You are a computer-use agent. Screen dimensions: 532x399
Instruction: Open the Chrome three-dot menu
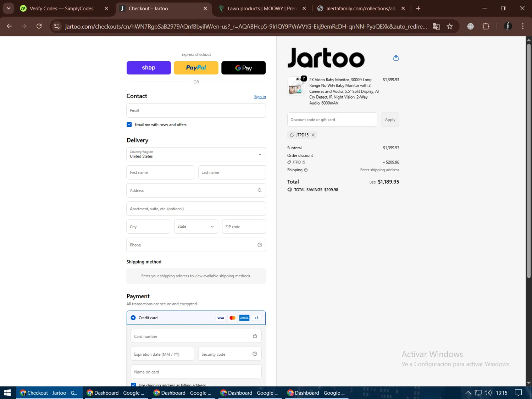click(x=523, y=26)
